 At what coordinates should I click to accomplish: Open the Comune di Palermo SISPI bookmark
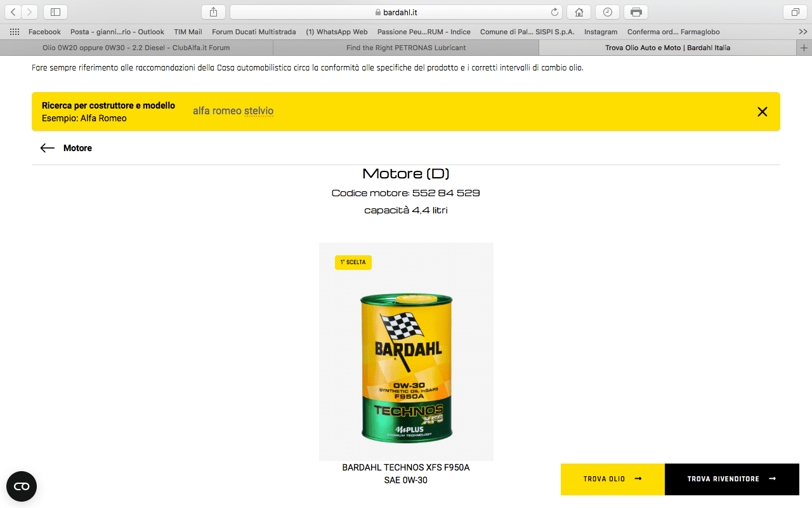pyautogui.click(x=527, y=32)
